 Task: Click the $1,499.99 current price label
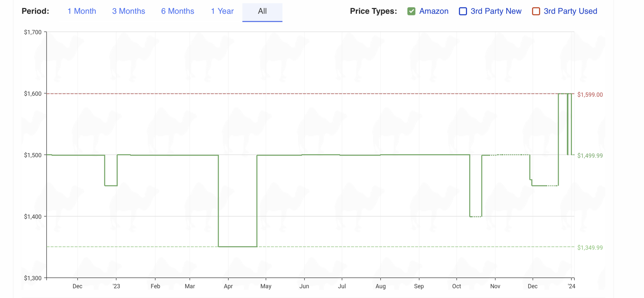[590, 156]
